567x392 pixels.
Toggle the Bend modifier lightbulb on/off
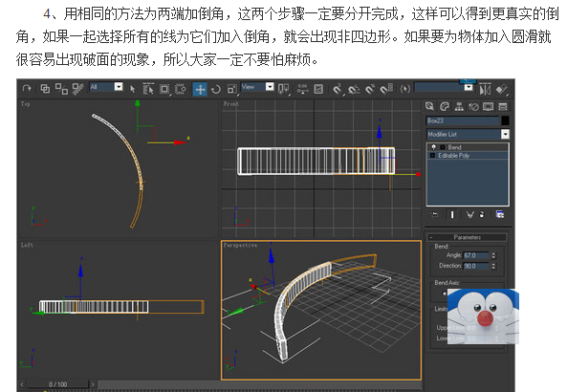click(433, 147)
